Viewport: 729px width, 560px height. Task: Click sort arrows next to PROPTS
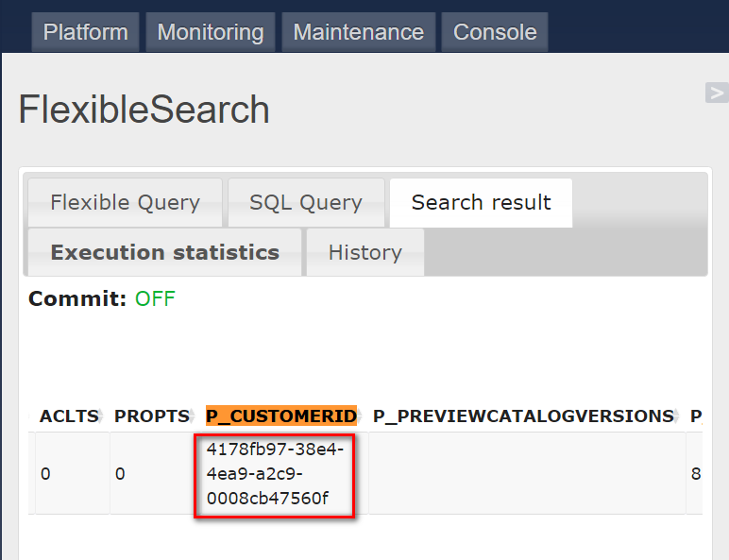point(192,416)
